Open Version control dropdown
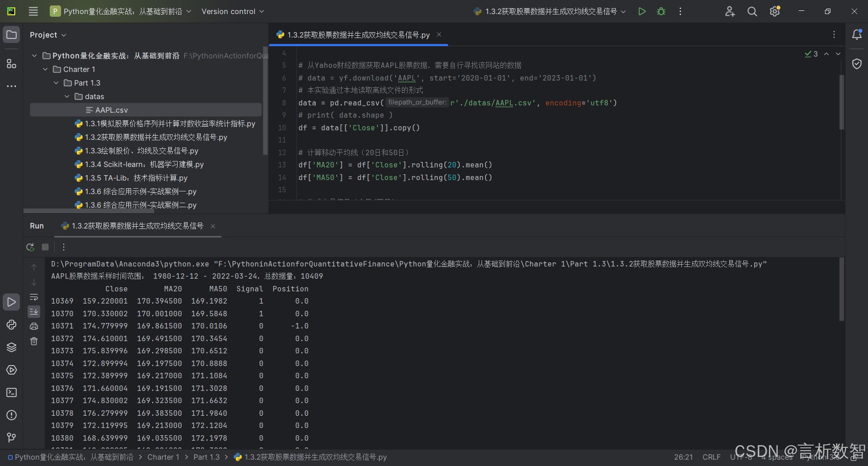Screen dimensions: 868x466 (x=233, y=11)
